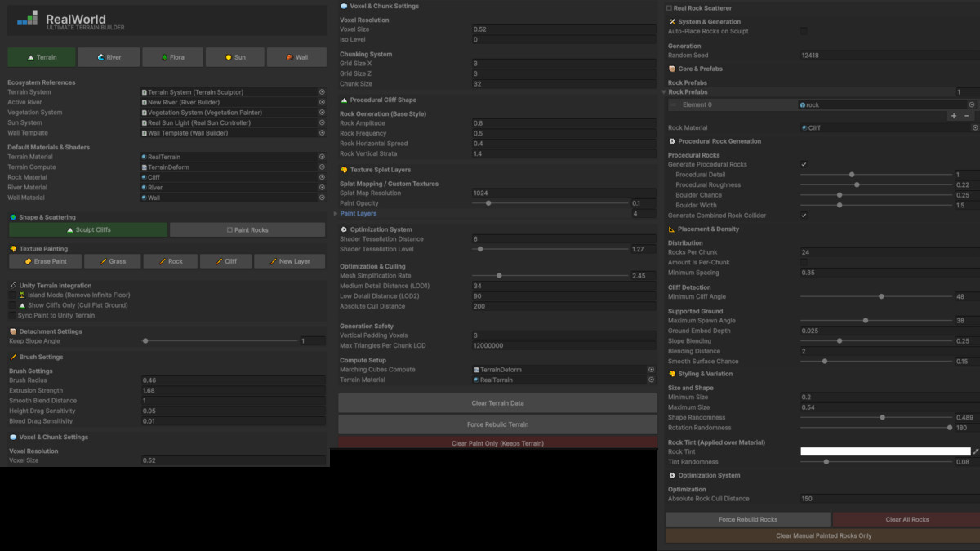
Task: Click the Placement & Density ruler icon
Action: click(x=672, y=229)
